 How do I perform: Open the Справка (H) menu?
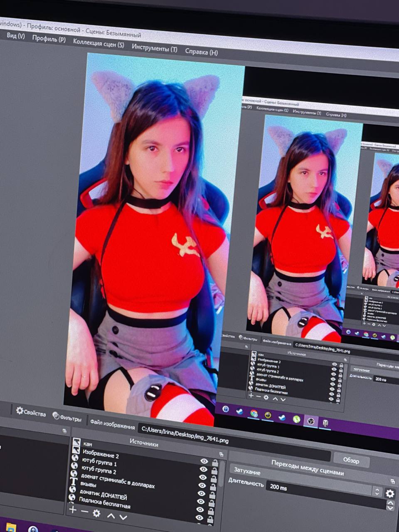tap(201, 52)
